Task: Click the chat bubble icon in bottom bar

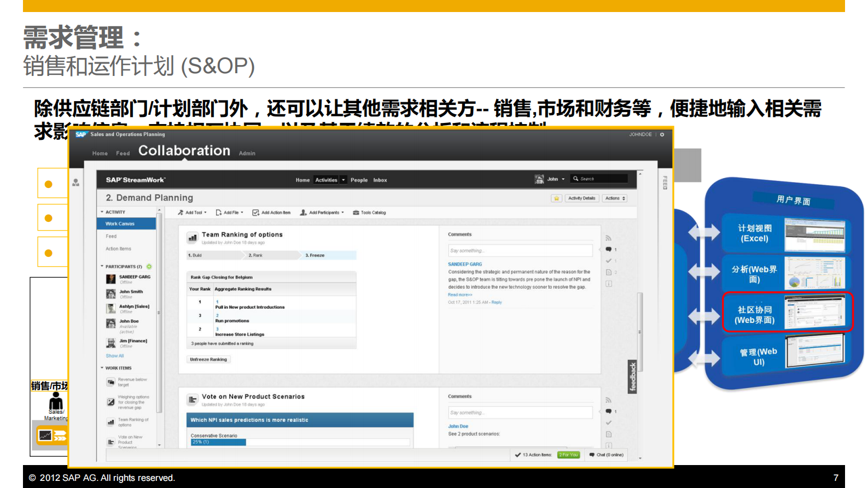Action: (592, 455)
